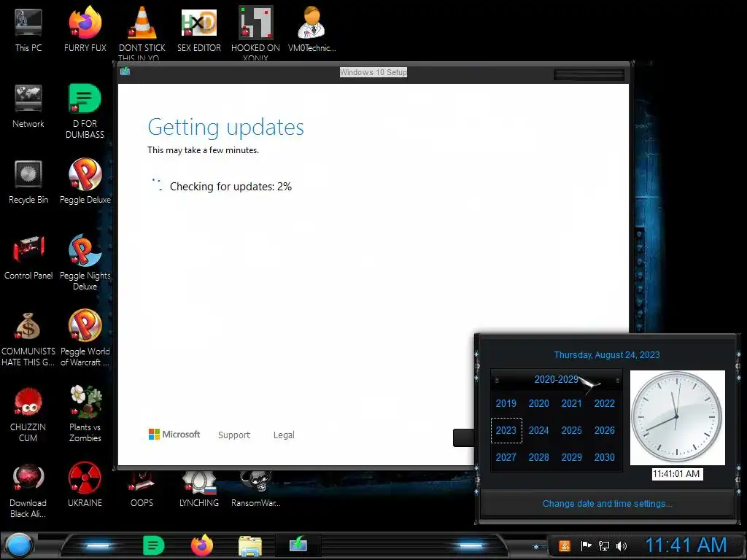Select year 2028 in the calendar
The image size is (747, 560).
[539, 457]
